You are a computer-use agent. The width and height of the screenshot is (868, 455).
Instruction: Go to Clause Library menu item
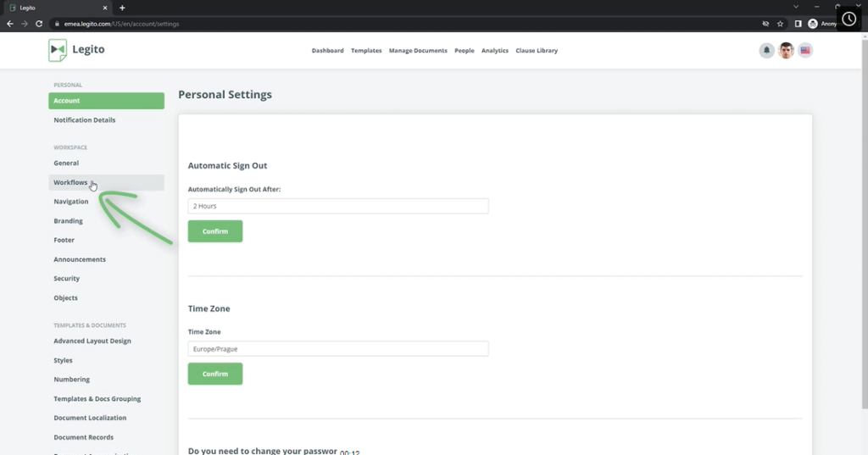click(537, 51)
